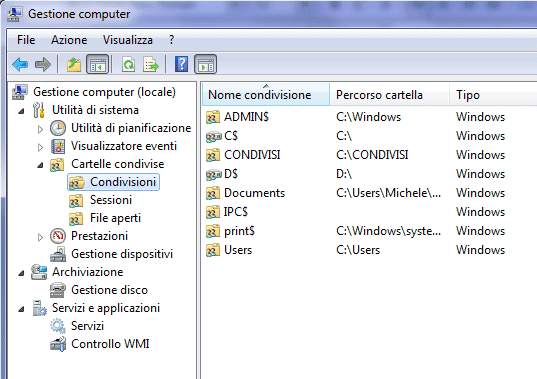
Task: Expand the Prestazioni tree node
Action: [x=40, y=237]
